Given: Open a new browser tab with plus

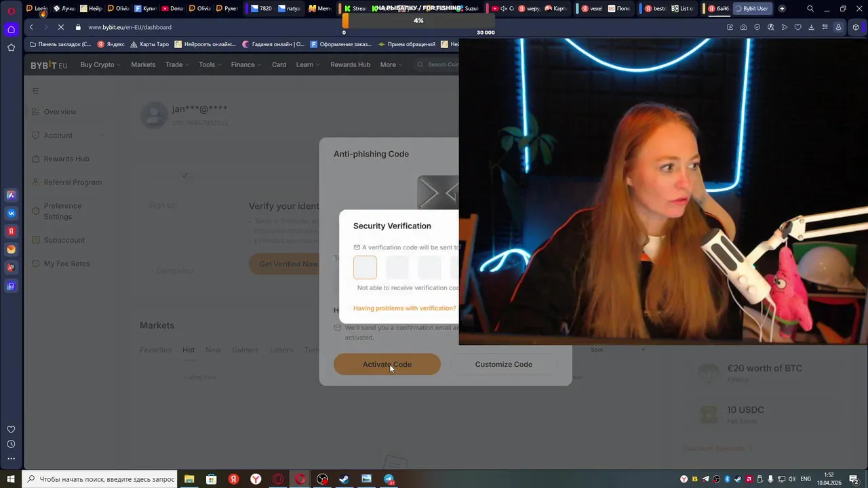Looking at the screenshot, I should 782,9.
